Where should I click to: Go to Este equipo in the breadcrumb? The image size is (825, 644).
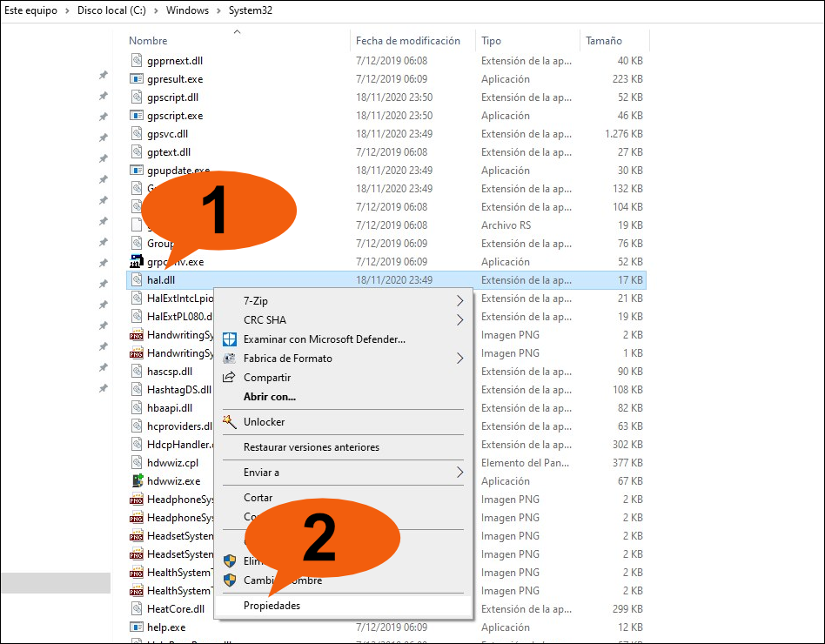(x=30, y=10)
